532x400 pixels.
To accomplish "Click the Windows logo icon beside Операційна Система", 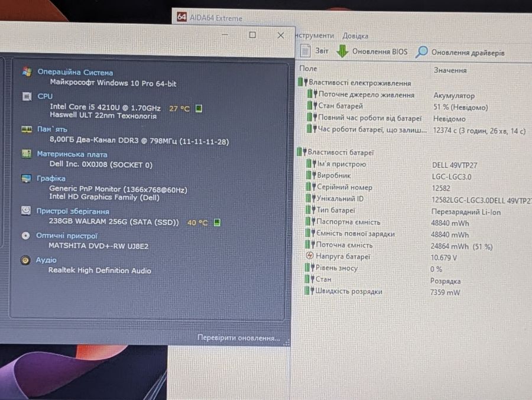I will (27, 72).
